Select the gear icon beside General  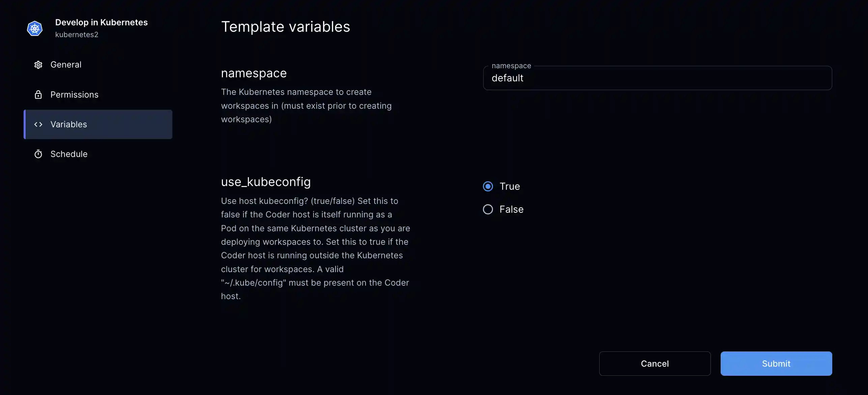(x=38, y=64)
